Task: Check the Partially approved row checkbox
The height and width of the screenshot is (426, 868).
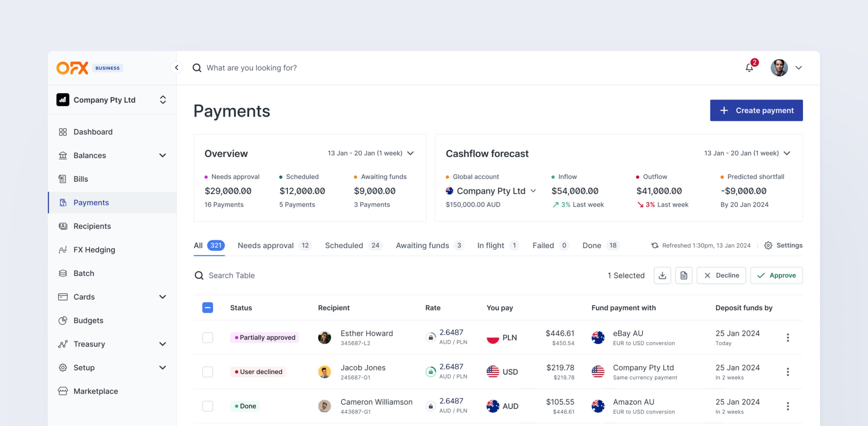Action: (208, 338)
